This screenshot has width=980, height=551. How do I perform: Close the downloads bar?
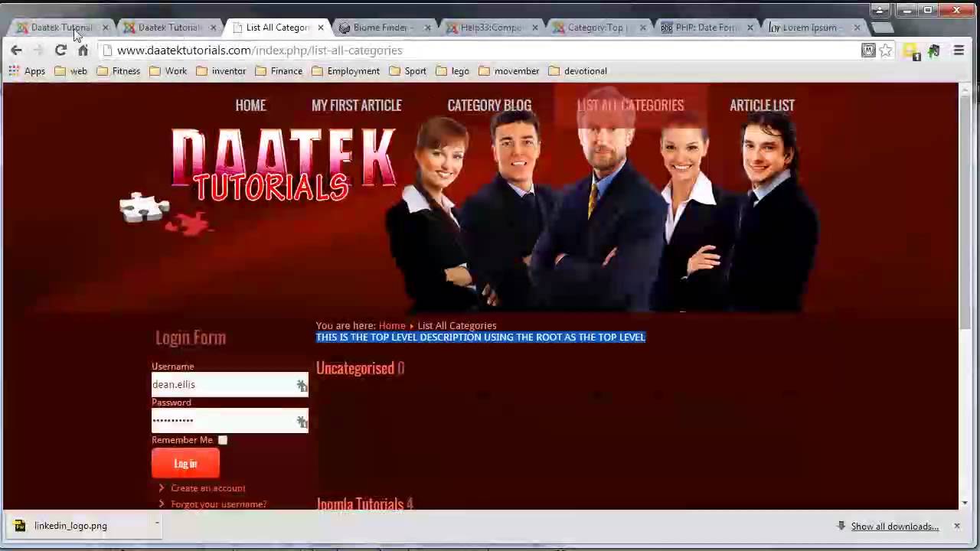956,526
